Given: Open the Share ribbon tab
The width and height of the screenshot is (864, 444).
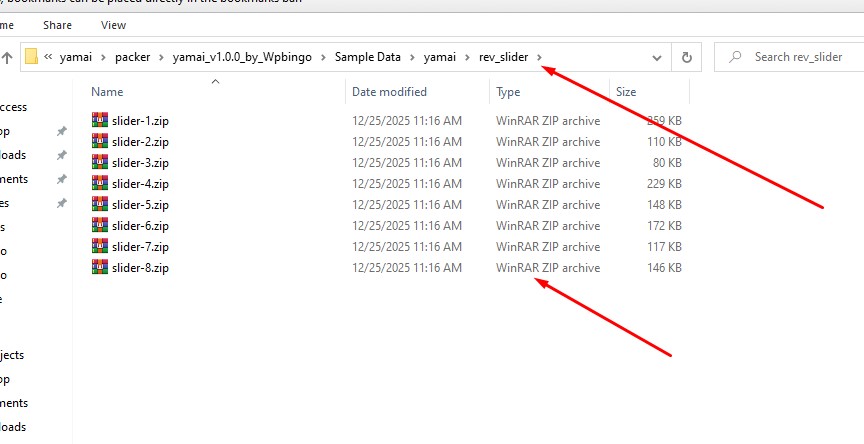Looking at the screenshot, I should (57, 25).
